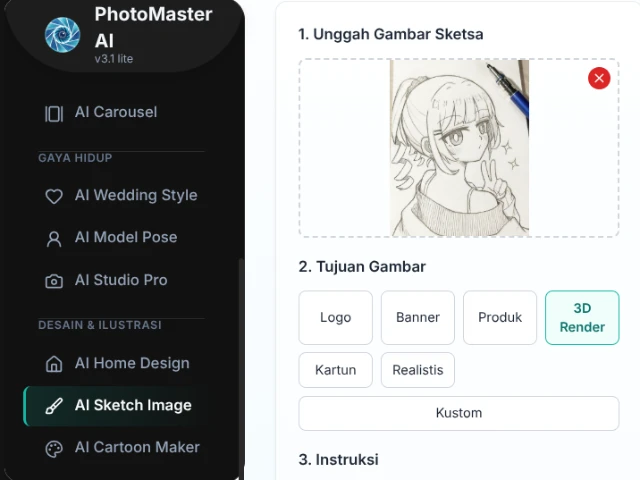
Task: Click the '3. Instruksi' heading
Action: 338,460
